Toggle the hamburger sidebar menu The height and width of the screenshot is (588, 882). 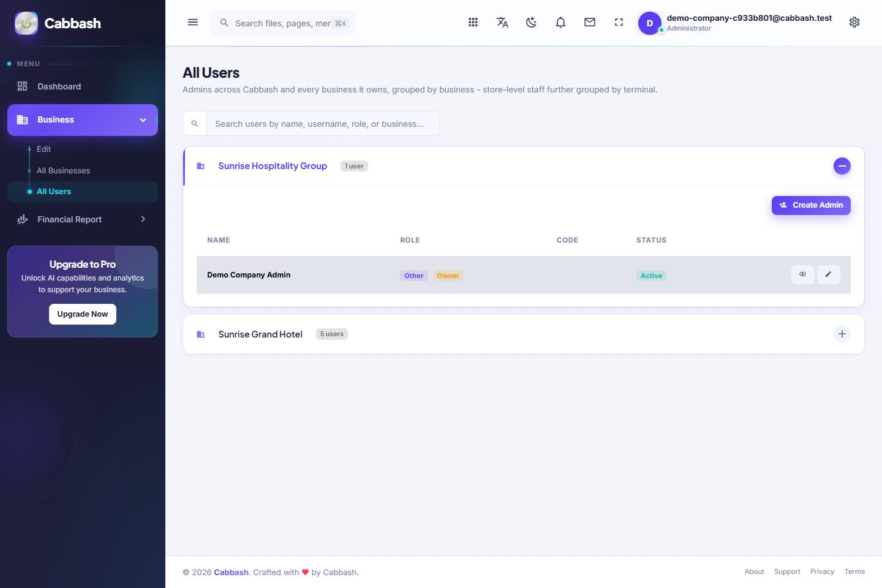(193, 23)
